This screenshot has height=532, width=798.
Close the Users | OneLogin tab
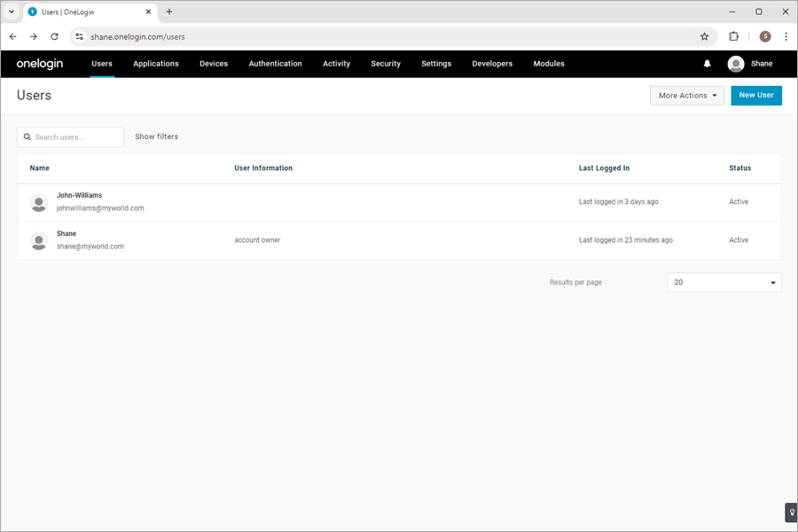(149, 12)
